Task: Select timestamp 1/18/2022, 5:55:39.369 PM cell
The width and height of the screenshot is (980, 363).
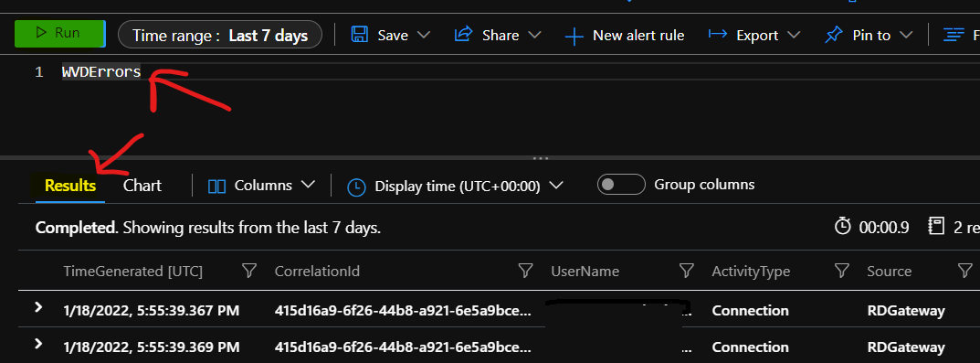Action: [152, 347]
